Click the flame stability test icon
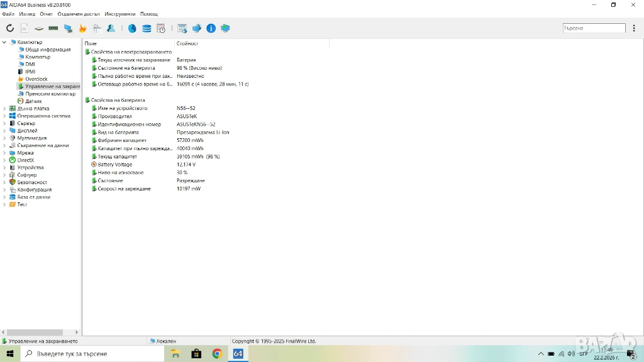Screen dimensions: 644x362 tap(82, 28)
